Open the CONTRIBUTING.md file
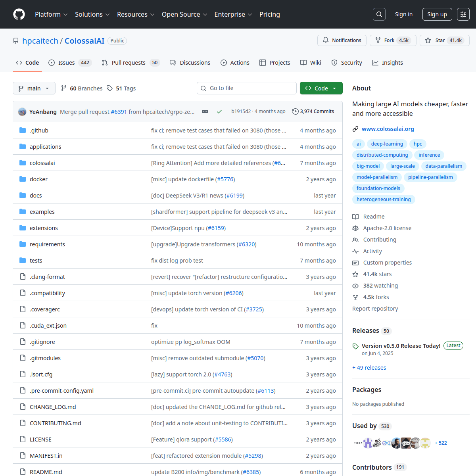Image resolution: width=476 pixels, height=476 pixels. 56,423
